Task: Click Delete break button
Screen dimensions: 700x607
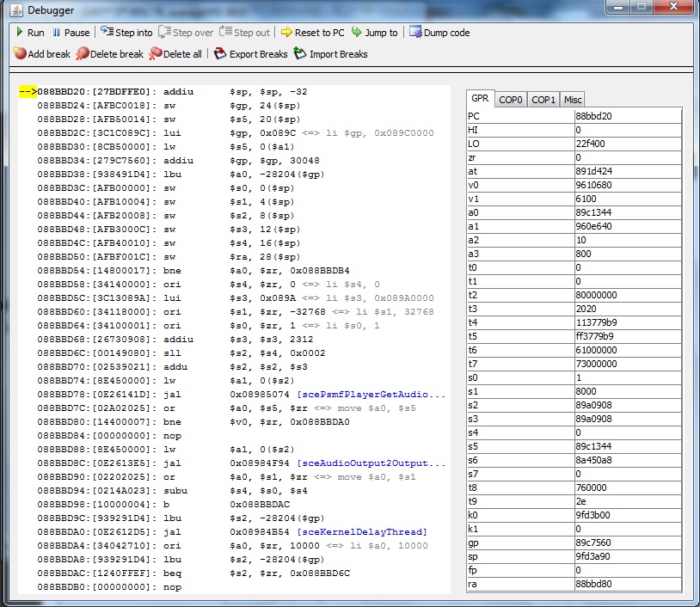Action: pyautogui.click(x=110, y=54)
